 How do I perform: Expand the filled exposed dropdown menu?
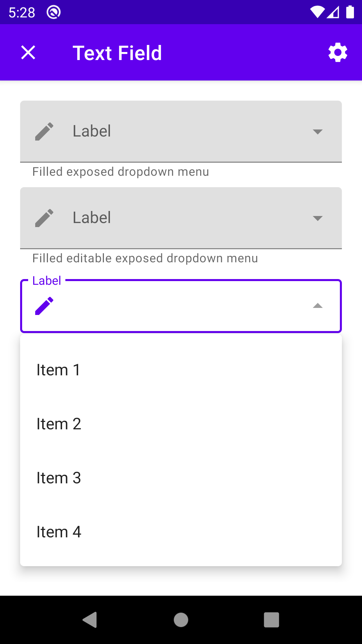click(x=318, y=132)
